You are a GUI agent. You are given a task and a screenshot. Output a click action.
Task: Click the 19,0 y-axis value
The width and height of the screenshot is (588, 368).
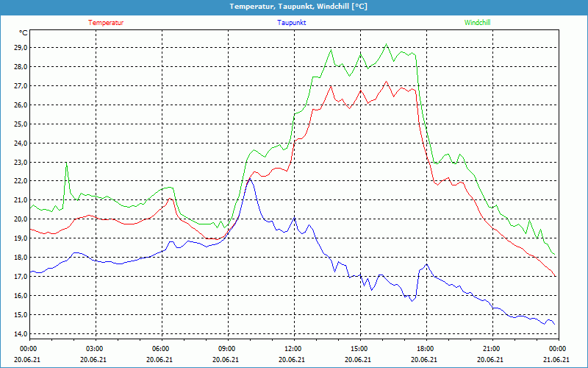21,238
